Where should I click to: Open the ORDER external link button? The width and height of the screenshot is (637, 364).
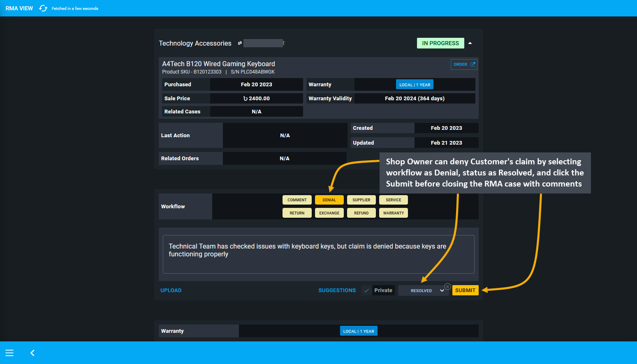click(464, 65)
